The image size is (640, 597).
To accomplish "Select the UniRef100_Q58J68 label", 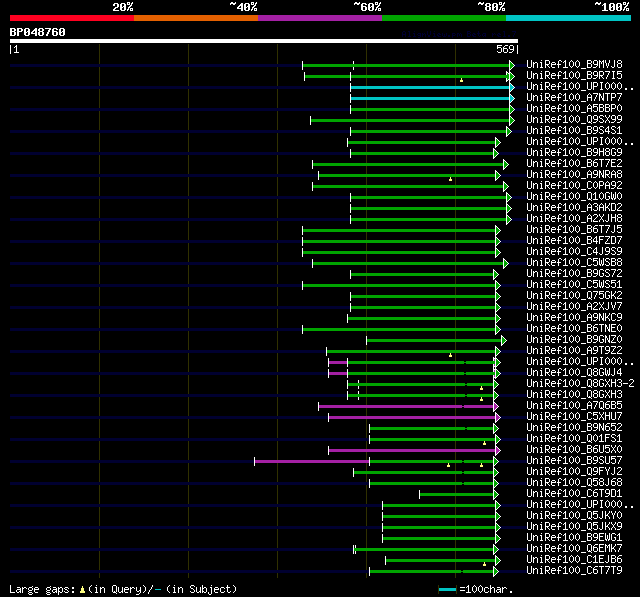I will point(574,483).
